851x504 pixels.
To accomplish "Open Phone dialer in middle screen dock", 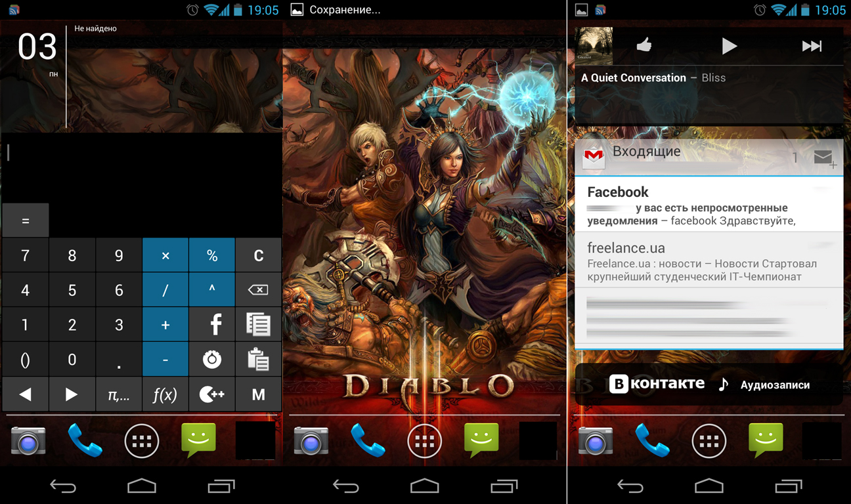I will click(x=368, y=440).
